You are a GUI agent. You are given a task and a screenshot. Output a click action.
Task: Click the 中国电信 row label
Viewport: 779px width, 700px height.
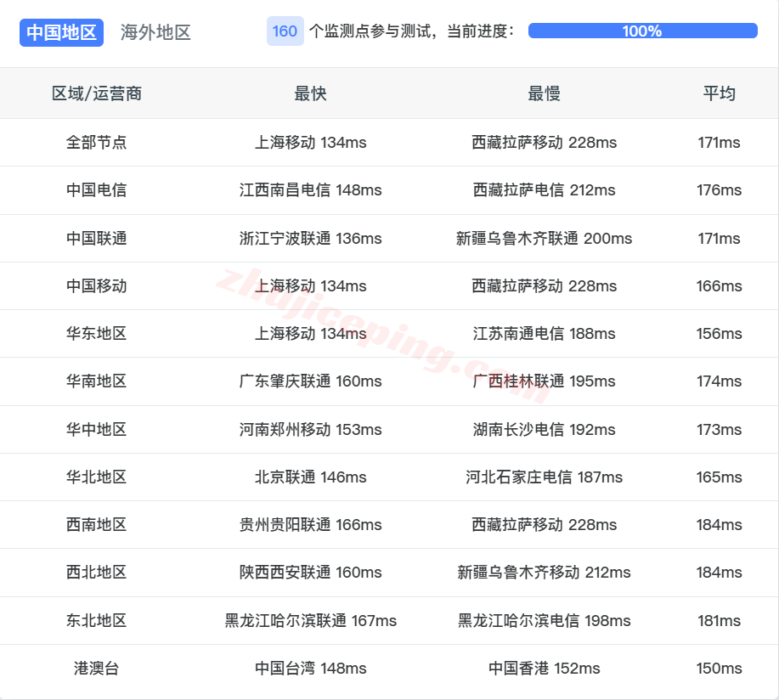[x=96, y=190]
